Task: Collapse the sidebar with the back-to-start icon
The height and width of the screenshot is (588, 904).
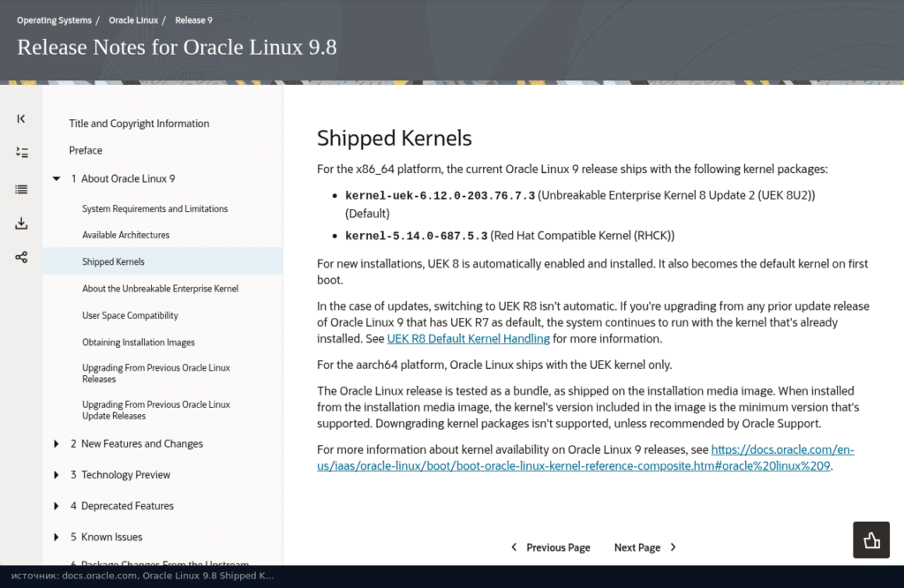Action: (21, 119)
